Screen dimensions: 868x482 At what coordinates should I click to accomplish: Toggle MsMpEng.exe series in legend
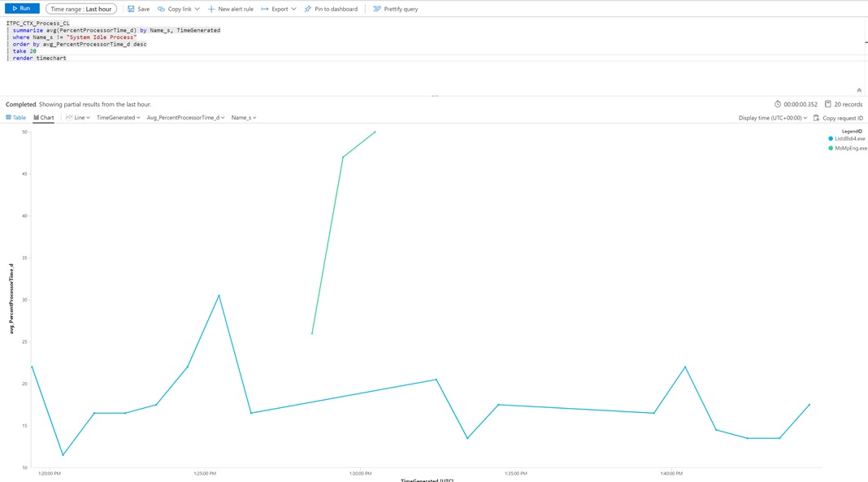click(850, 148)
